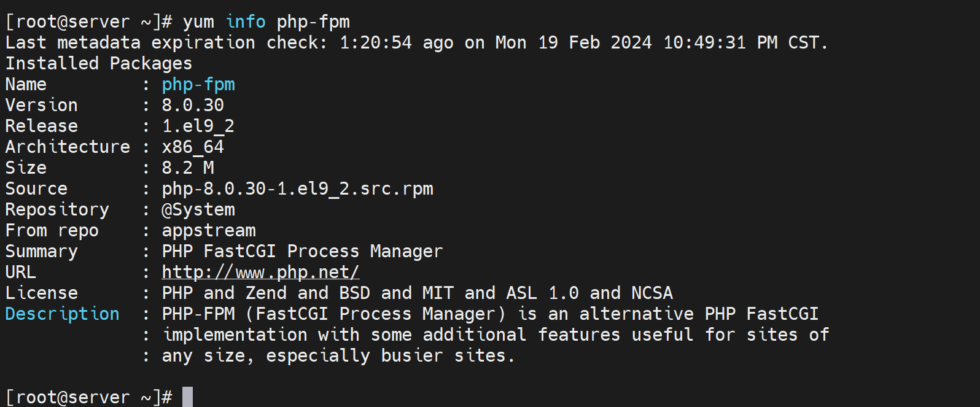980x407 pixels.
Task: Click the highlighted 'info' word in command
Action: [x=246, y=22]
